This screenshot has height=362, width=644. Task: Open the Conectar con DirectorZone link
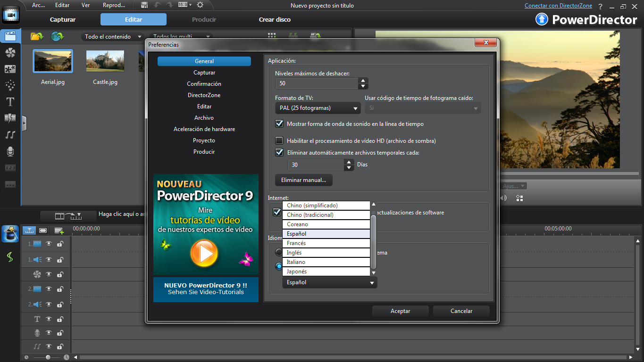pyautogui.click(x=558, y=5)
